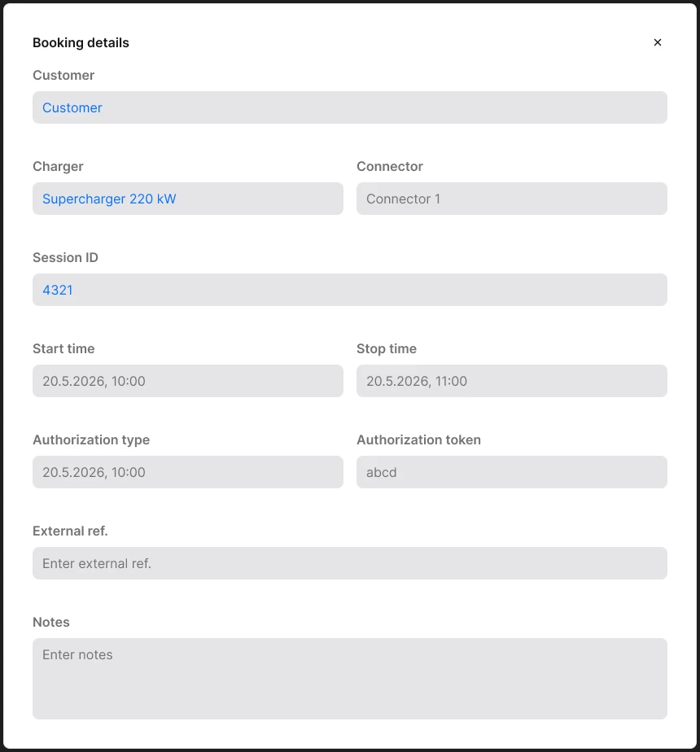Focus the External ref. input
This screenshot has height=752, width=700.
pyautogui.click(x=350, y=563)
